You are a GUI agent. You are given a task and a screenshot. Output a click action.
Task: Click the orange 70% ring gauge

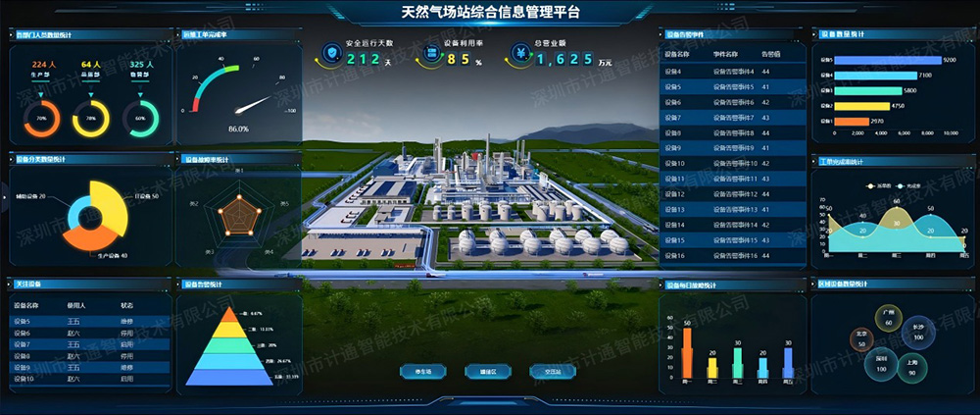click(41, 119)
